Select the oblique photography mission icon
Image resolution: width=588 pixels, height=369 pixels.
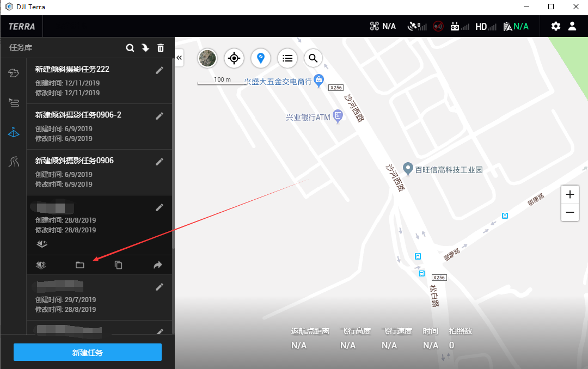[x=14, y=132]
